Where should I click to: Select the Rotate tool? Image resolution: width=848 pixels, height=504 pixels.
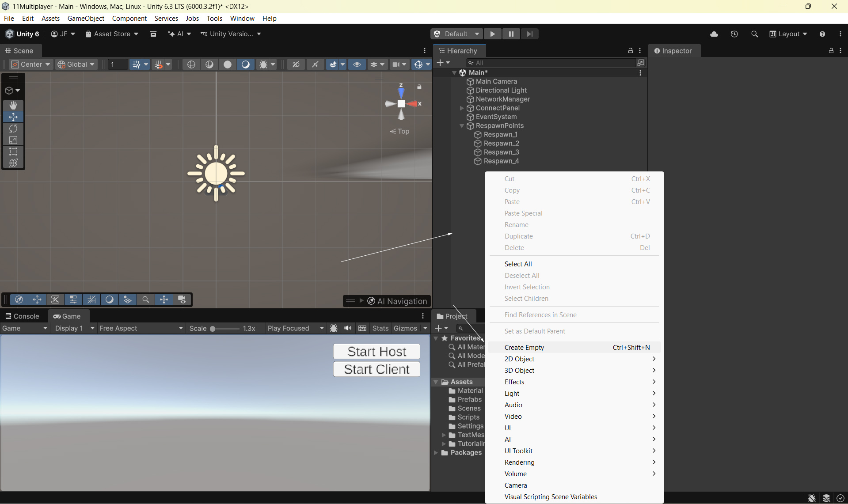pos(13,129)
